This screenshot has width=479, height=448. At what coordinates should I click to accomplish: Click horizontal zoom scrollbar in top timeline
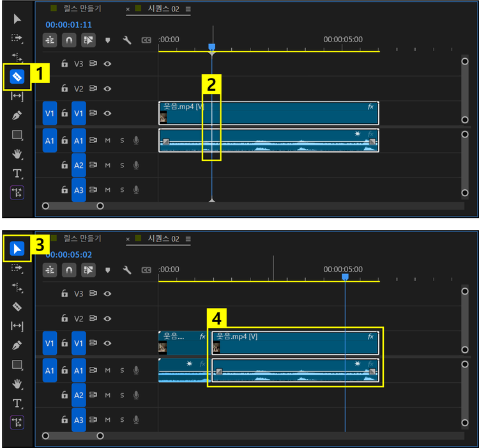[73, 206]
